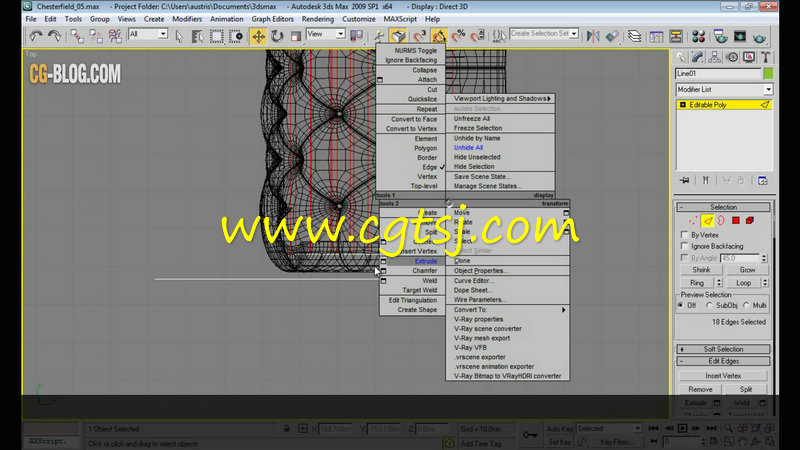Open the Modifiers menu

187,19
